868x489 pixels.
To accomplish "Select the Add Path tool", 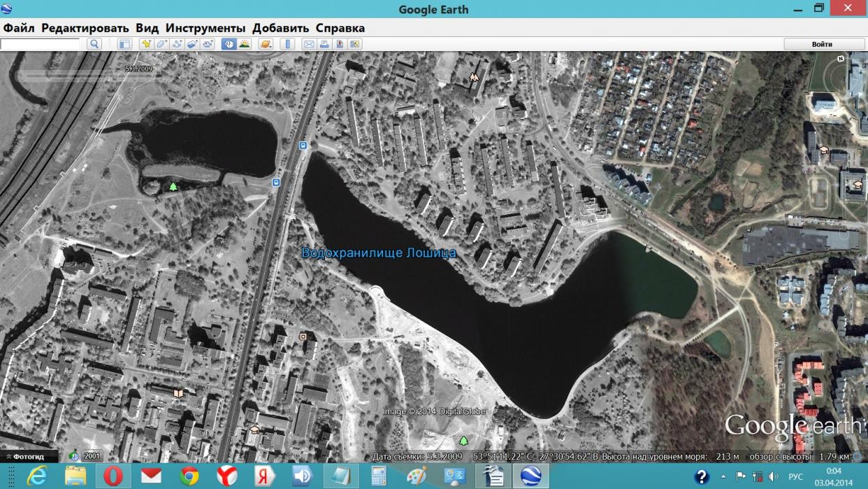I will [x=177, y=44].
